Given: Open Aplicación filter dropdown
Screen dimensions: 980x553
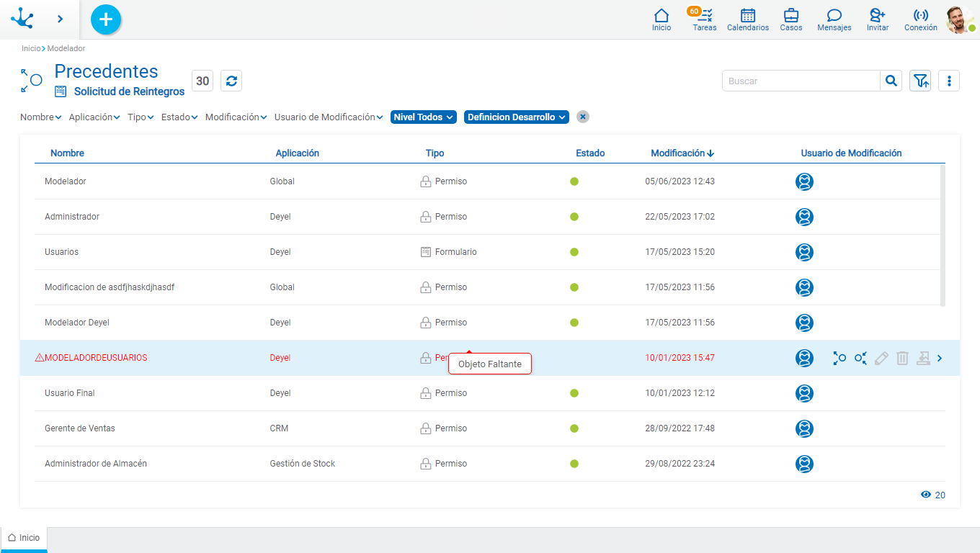Looking at the screenshot, I should [94, 117].
